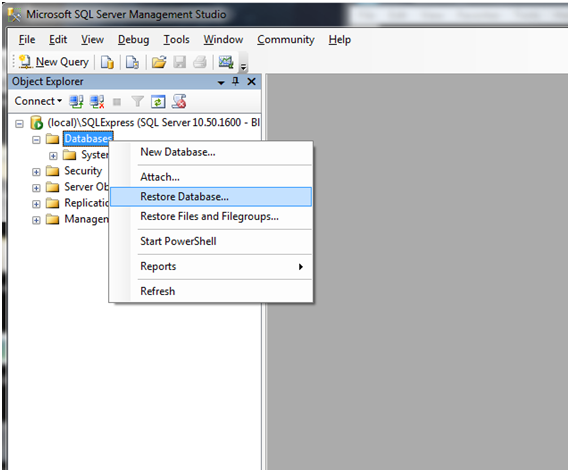
Task: Click the Databases folder icon
Action: (x=53, y=139)
